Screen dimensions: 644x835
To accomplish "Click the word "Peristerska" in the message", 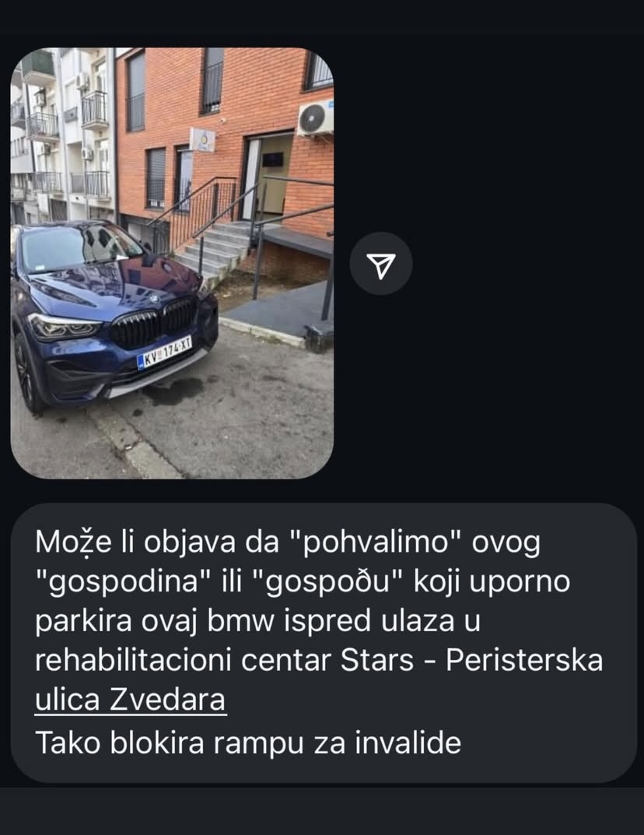I will click(x=524, y=661).
